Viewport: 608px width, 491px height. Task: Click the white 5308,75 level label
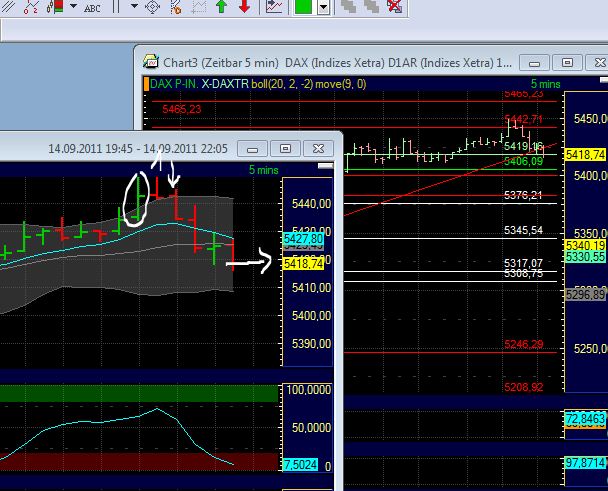523,273
